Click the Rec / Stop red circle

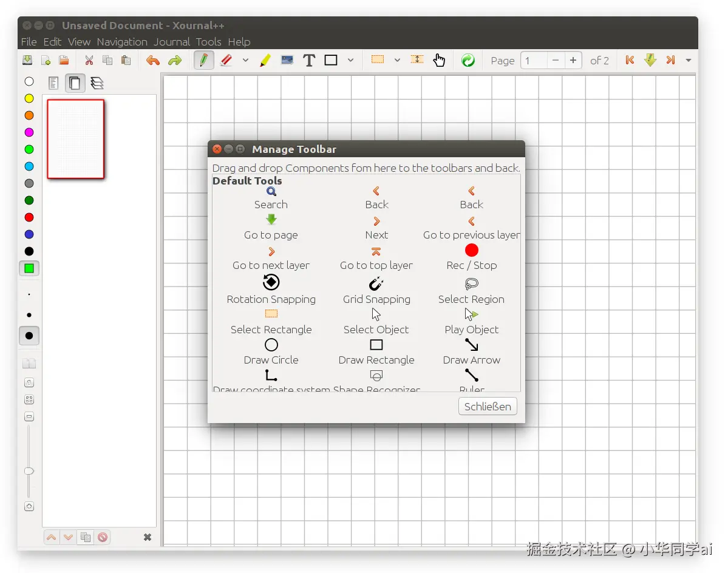pos(471,251)
